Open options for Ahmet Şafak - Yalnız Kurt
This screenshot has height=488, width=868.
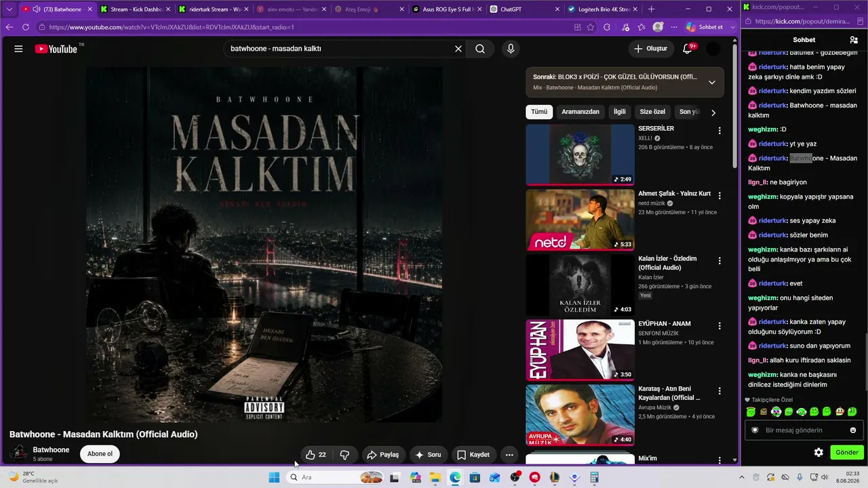click(x=719, y=195)
